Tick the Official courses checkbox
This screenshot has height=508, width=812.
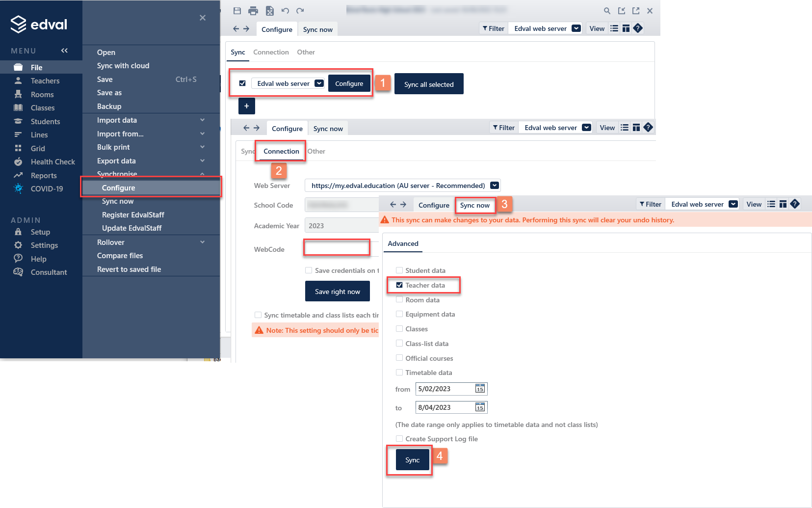(399, 358)
